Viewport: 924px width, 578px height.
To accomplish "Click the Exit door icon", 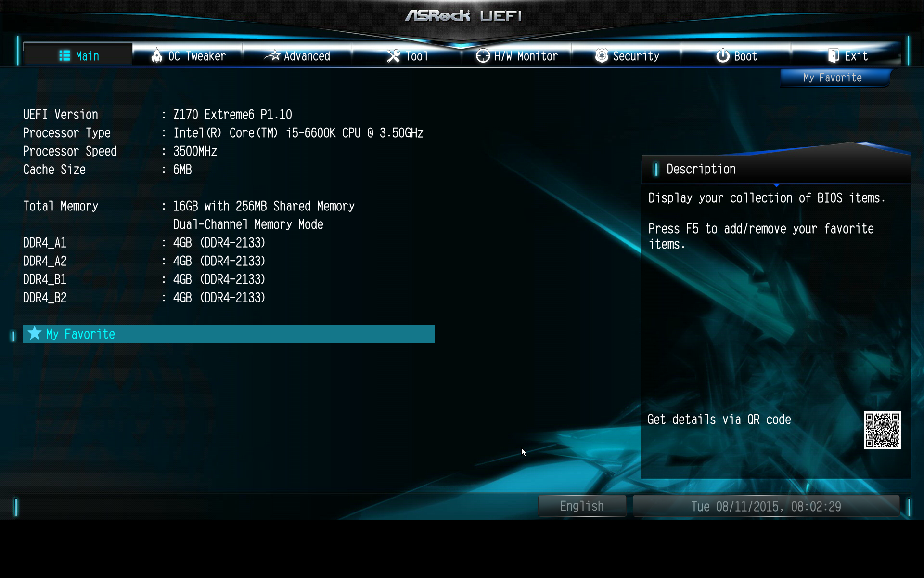I will coord(834,56).
